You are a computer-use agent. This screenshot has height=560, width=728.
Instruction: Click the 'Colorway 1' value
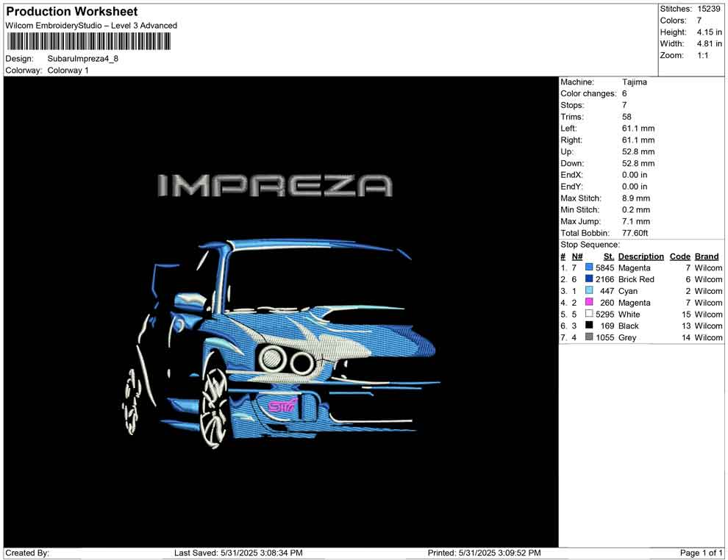coord(68,71)
